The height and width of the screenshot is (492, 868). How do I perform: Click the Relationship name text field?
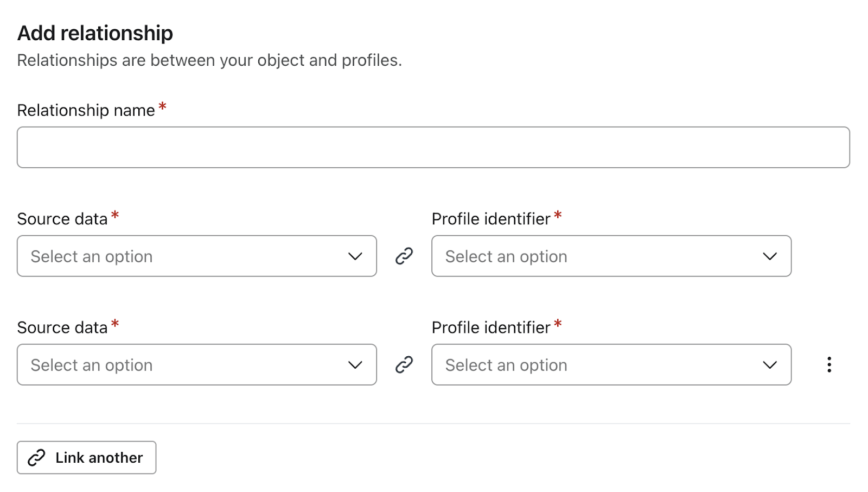pos(433,147)
